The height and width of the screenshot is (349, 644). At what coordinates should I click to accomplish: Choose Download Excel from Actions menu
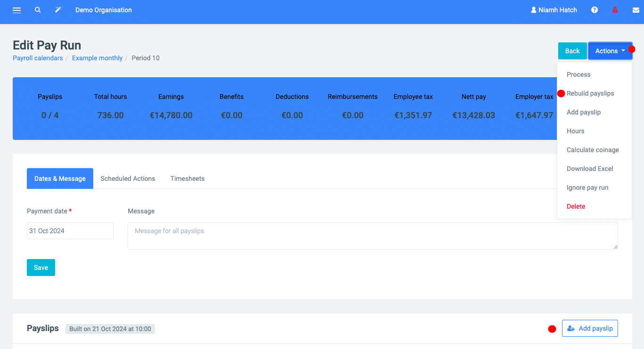(589, 169)
